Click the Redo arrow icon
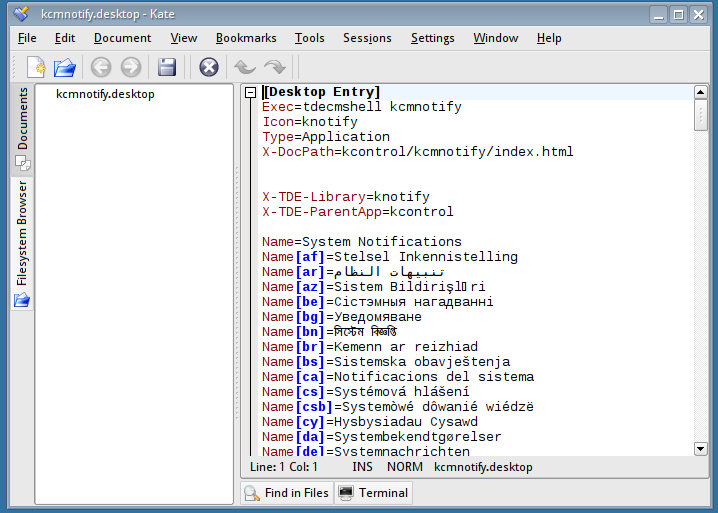Screen dimensions: 718x513 point(275,67)
